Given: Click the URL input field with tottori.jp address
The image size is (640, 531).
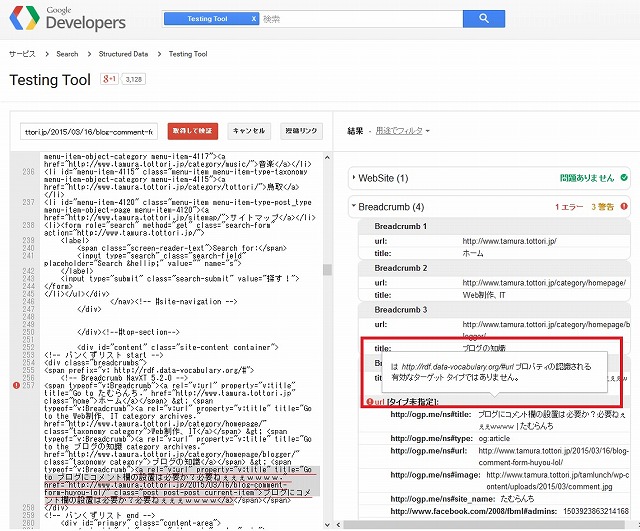Looking at the screenshot, I should [89, 132].
